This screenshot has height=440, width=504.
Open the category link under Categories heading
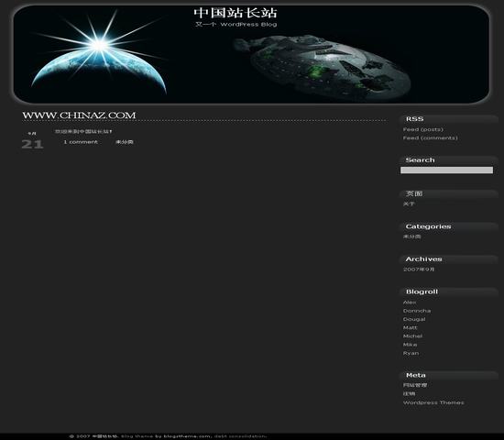click(x=412, y=236)
